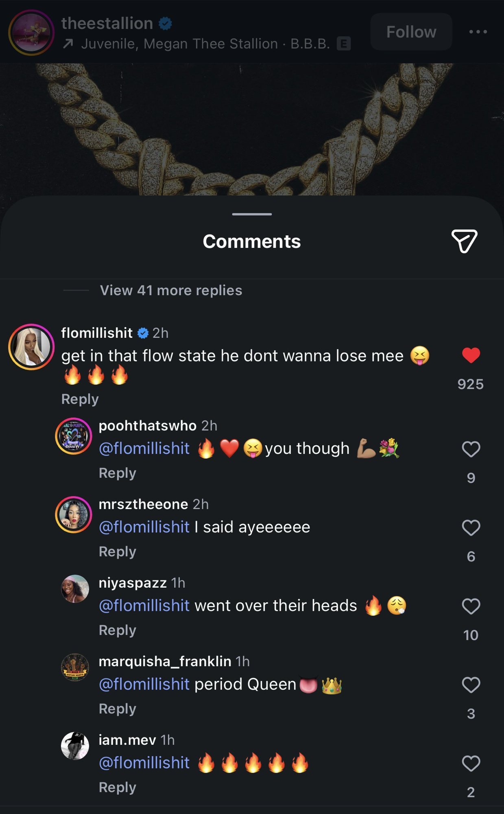This screenshot has height=814, width=504.
Task: Like mrsztheeone's reply
Action: (x=471, y=527)
